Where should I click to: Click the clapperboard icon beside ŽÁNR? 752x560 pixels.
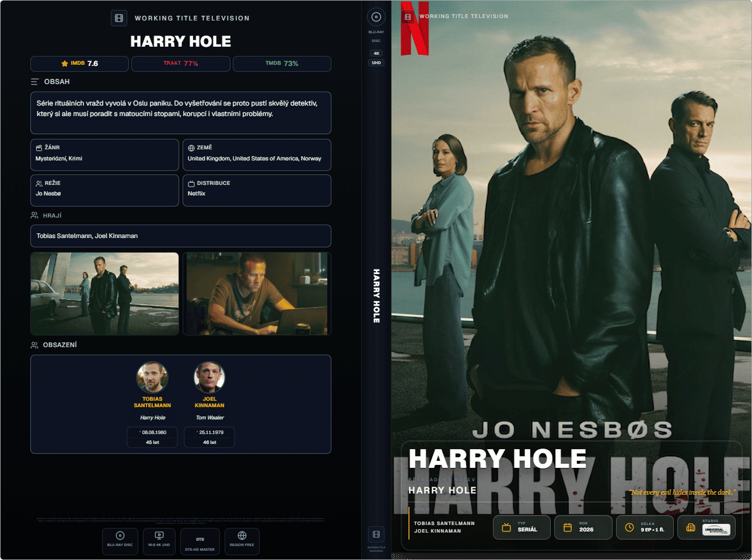click(39, 148)
